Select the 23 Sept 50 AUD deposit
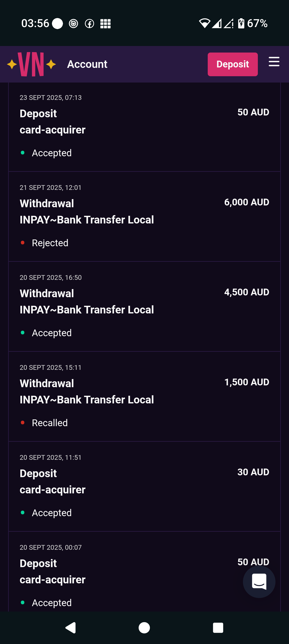The height and width of the screenshot is (644, 289). [x=144, y=126]
